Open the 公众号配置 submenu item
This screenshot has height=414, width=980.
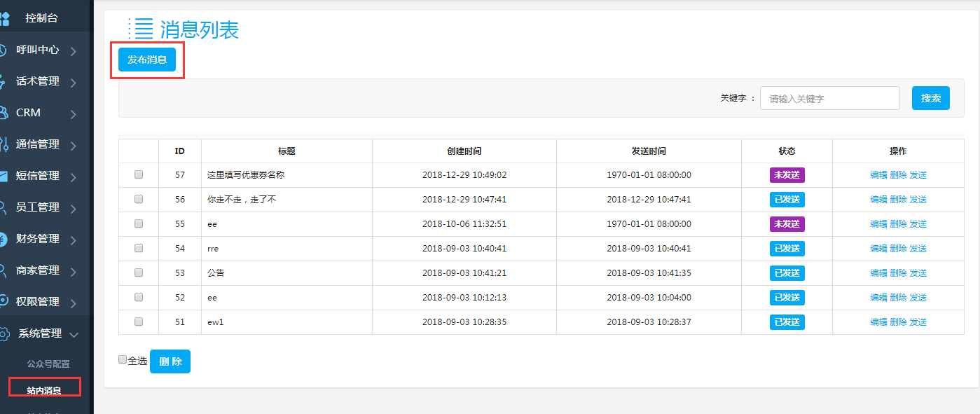48,364
